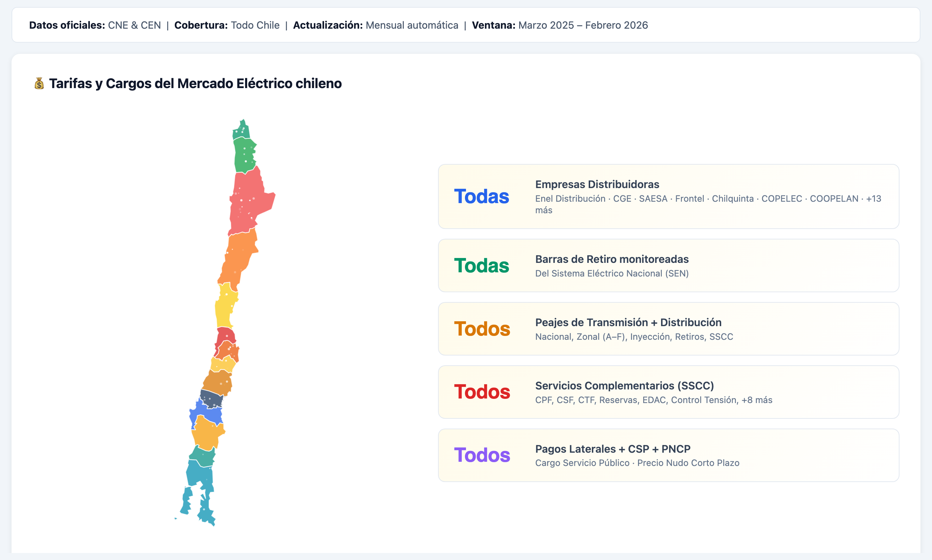Click the green 'Todas' label

pyautogui.click(x=481, y=266)
